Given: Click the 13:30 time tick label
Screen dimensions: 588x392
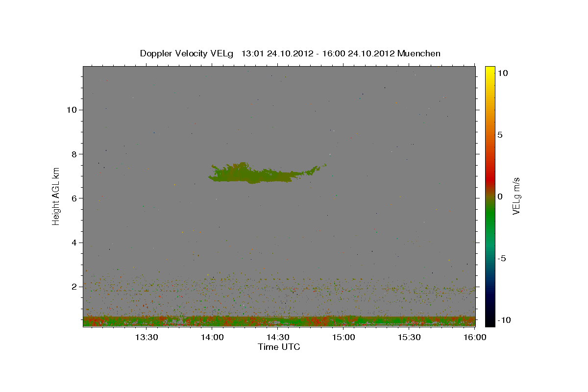Looking at the screenshot, I should tap(147, 337).
